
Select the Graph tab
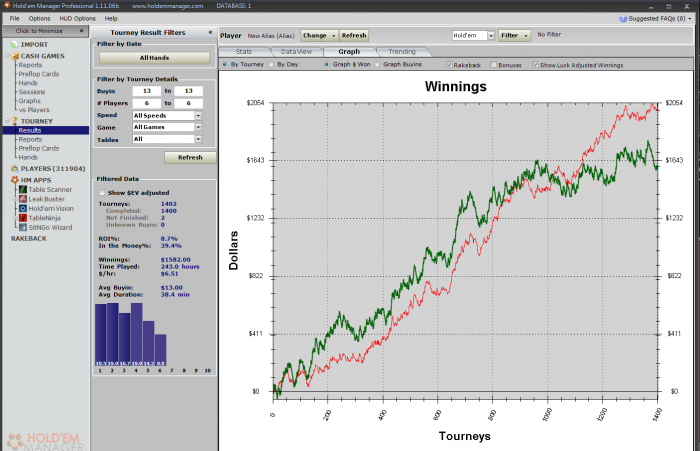pos(349,51)
